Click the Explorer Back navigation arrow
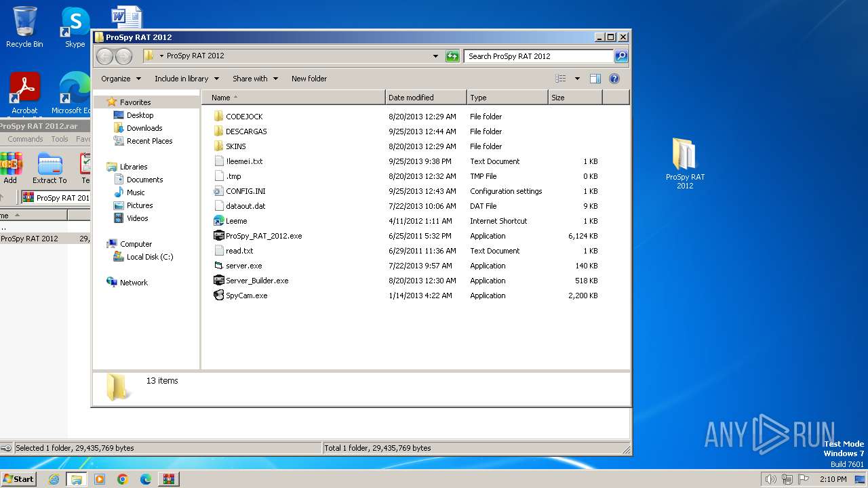868x488 pixels. pos(104,56)
